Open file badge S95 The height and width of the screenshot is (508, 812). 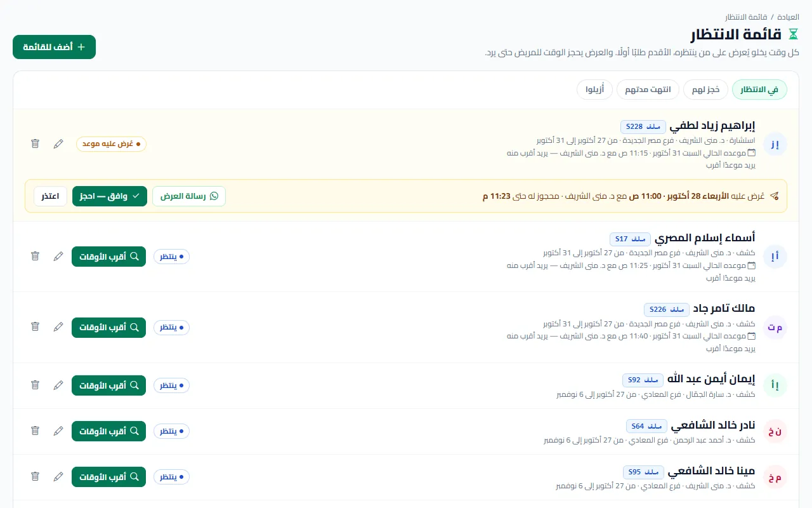click(x=643, y=472)
